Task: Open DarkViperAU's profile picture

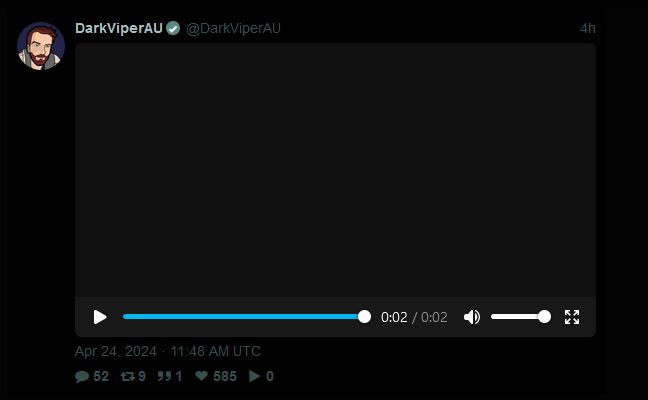Action: click(x=40, y=46)
